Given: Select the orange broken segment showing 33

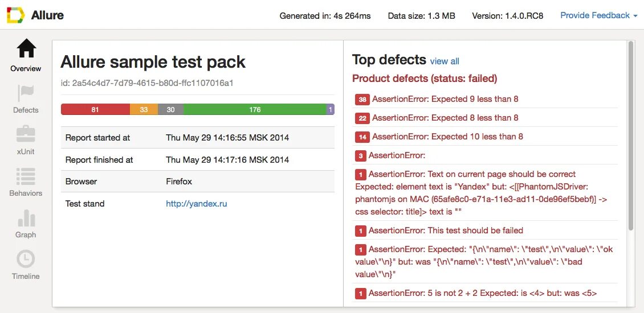Looking at the screenshot, I should [144, 109].
